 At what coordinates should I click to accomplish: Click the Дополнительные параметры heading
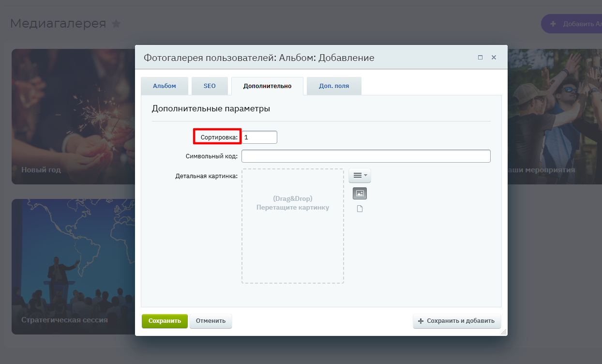coord(211,108)
